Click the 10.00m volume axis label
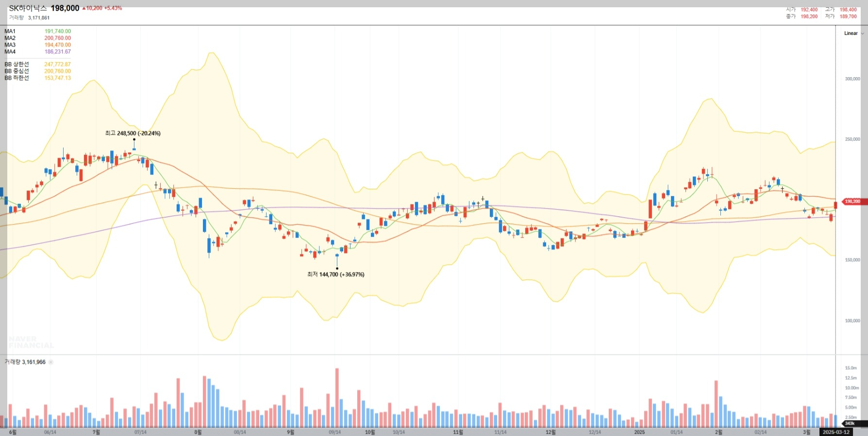The width and height of the screenshot is (868, 436). click(852, 388)
